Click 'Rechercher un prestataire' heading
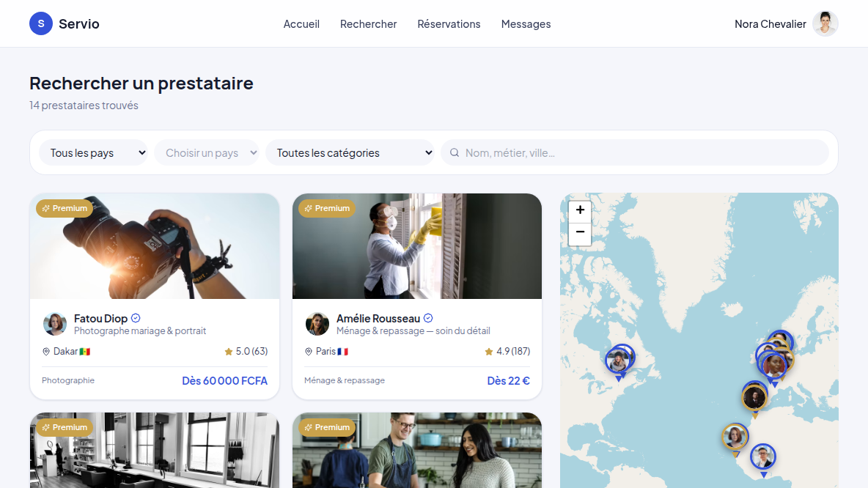Screen dimensions: 868x488 (141, 83)
